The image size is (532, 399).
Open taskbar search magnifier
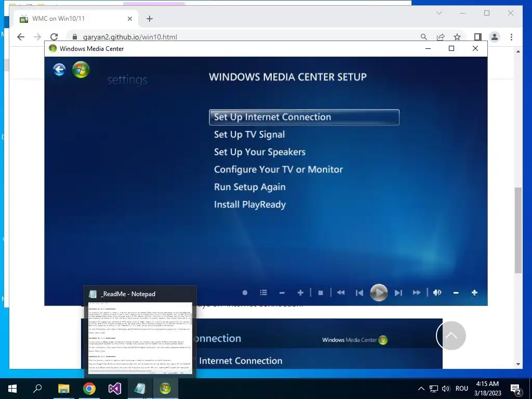pos(37,389)
